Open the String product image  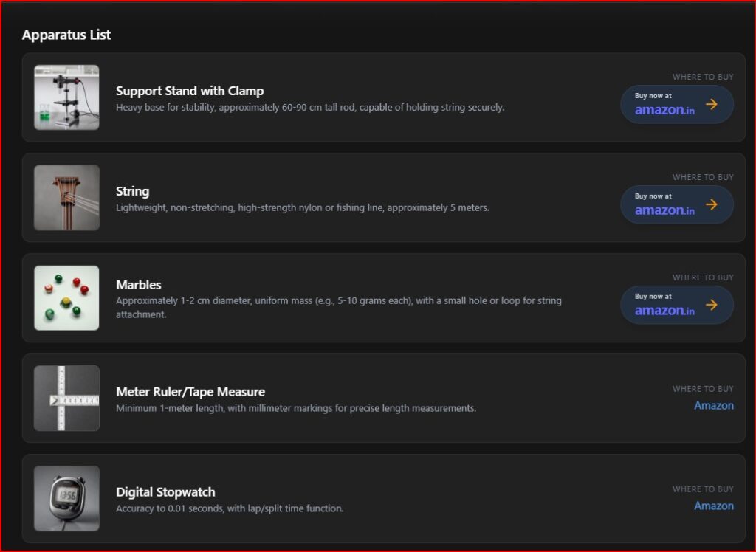coord(66,198)
